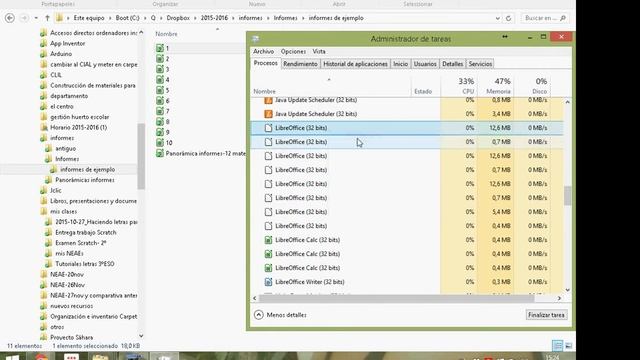640x360 pixels.
Task: Collapse details with 'Menos detalles' chevron
Action: (259, 315)
